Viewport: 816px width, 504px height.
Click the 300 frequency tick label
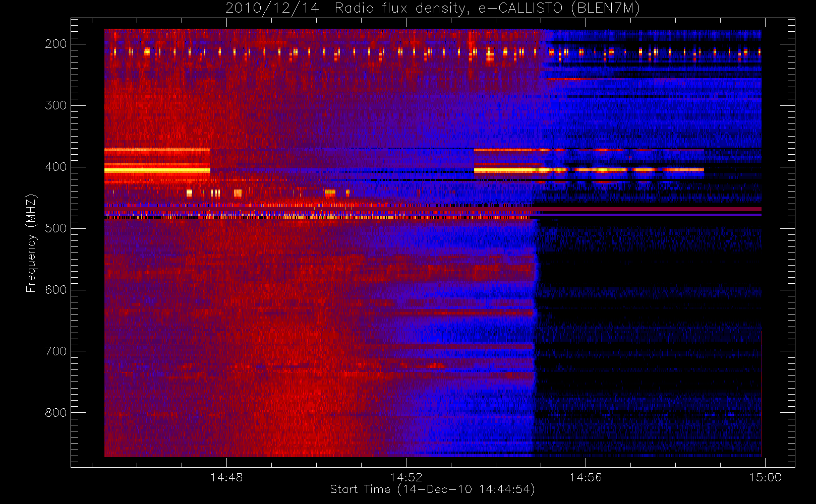tap(56, 105)
